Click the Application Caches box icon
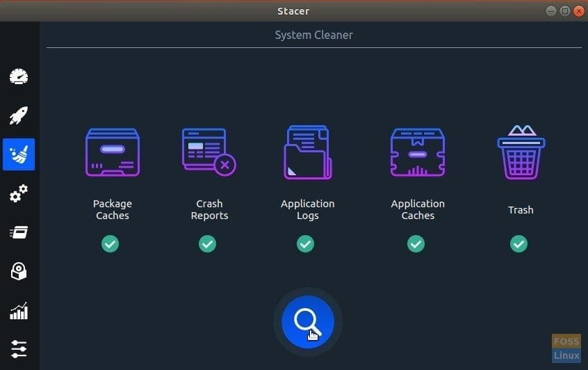This screenshot has height=370, width=588. pyautogui.click(x=418, y=152)
